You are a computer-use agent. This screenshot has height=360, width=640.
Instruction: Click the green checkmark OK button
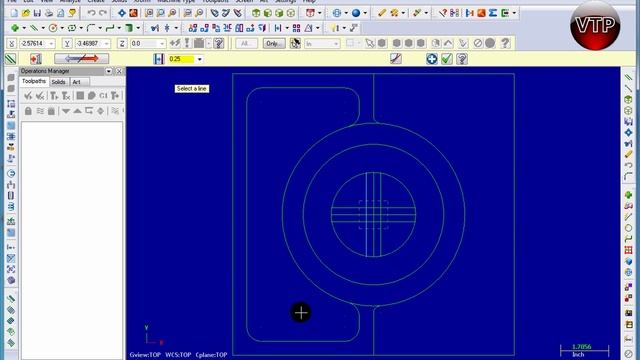pos(447,59)
